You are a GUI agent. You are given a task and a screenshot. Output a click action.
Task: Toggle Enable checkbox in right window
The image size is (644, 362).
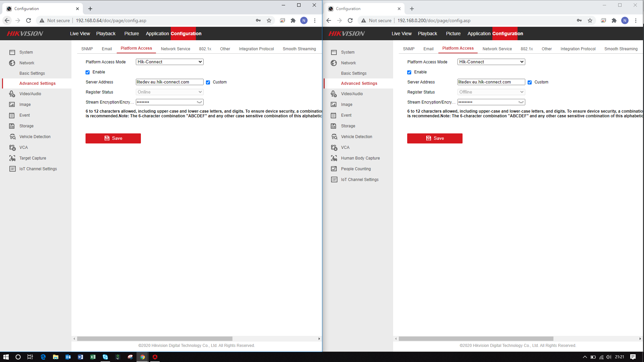[409, 72]
